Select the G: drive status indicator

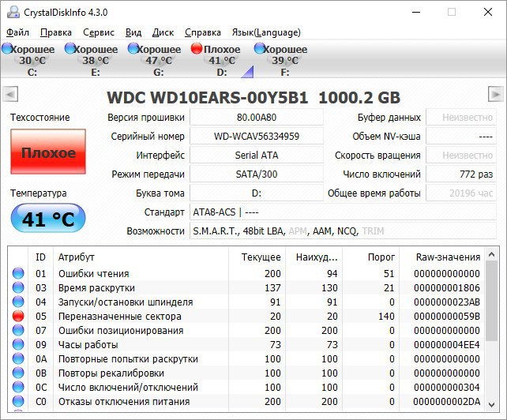[x=133, y=49]
